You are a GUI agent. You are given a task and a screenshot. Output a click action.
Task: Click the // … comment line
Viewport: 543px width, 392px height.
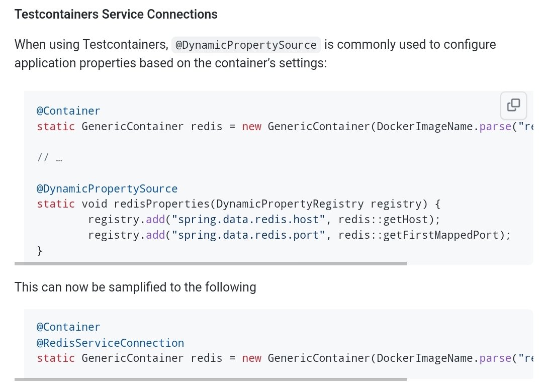[x=49, y=158]
